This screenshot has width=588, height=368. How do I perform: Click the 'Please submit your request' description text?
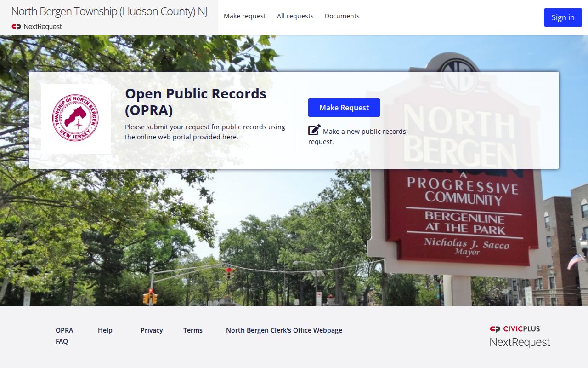(205, 132)
